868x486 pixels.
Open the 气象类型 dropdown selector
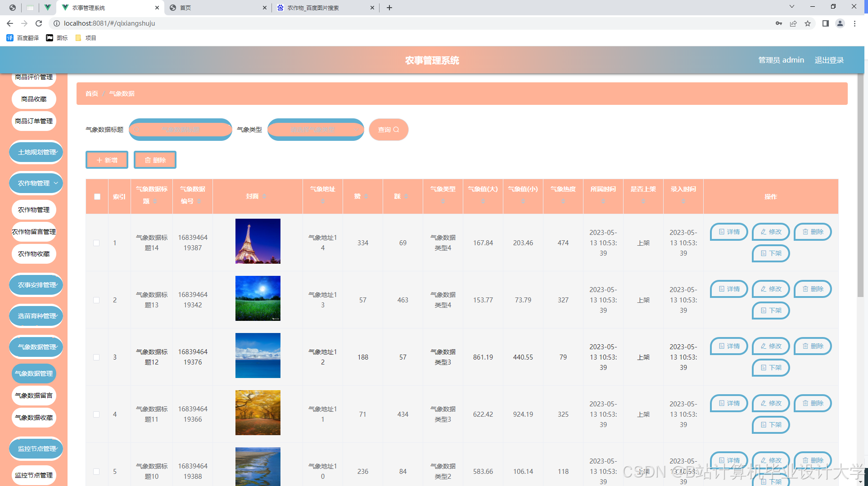315,130
